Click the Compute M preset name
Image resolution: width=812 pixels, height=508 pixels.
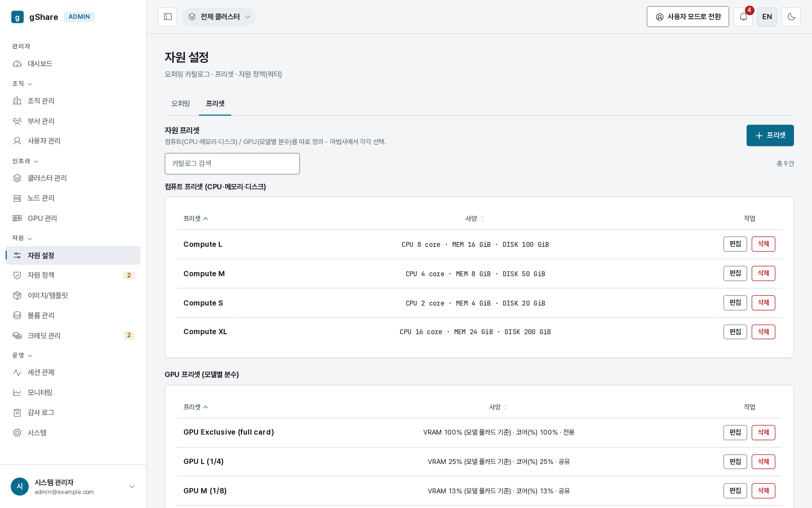[x=204, y=274]
